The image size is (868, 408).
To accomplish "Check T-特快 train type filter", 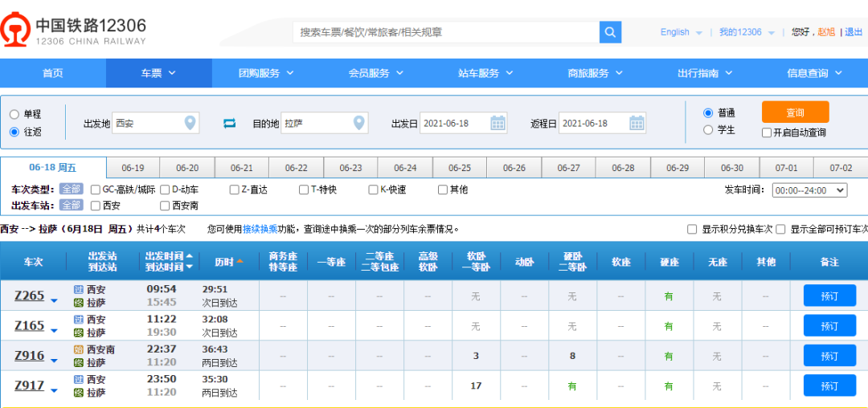I will click(x=303, y=190).
